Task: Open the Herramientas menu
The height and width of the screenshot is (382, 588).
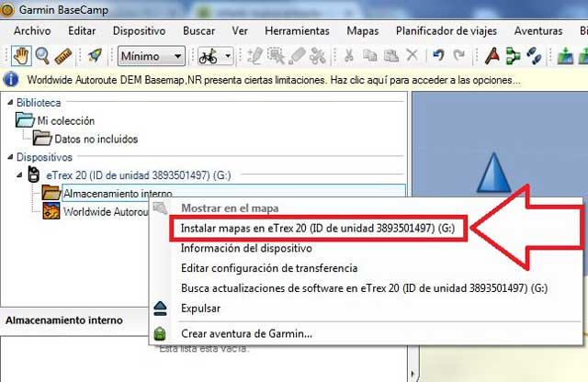Action: (297, 30)
